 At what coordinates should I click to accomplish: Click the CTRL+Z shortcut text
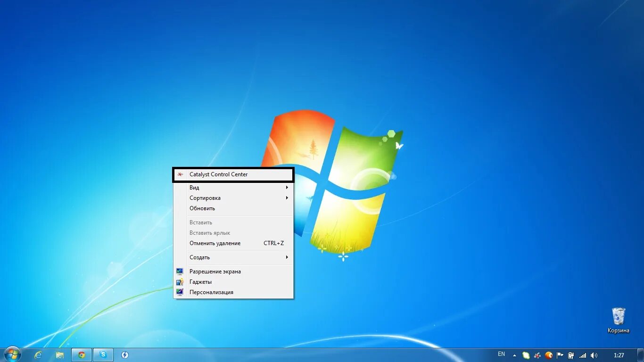coord(273,243)
